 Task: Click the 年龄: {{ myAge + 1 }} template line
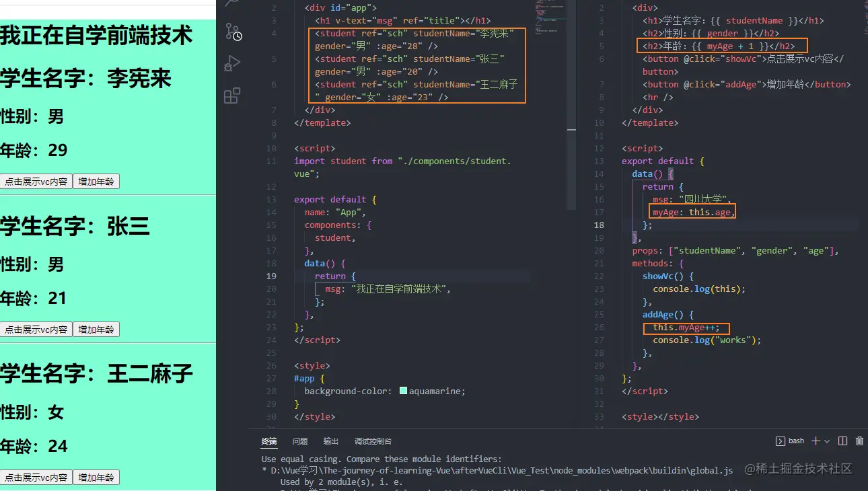click(x=719, y=46)
